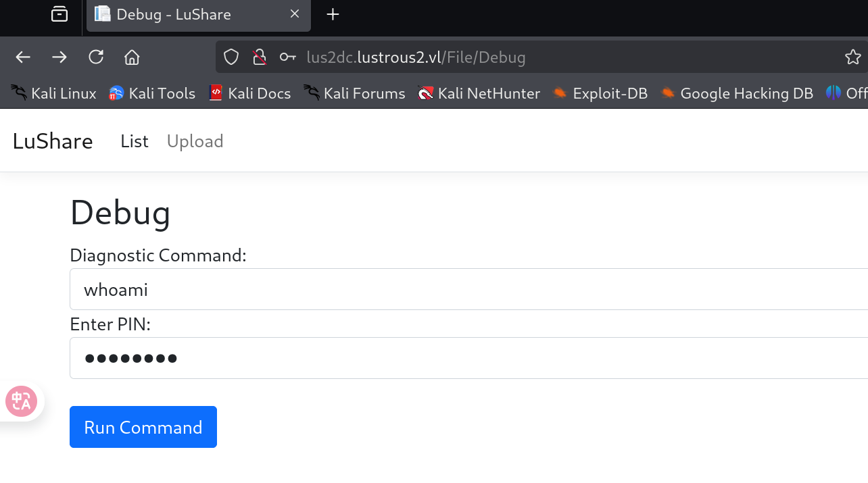
Task: Click the browser back arrow
Action: point(23,57)
